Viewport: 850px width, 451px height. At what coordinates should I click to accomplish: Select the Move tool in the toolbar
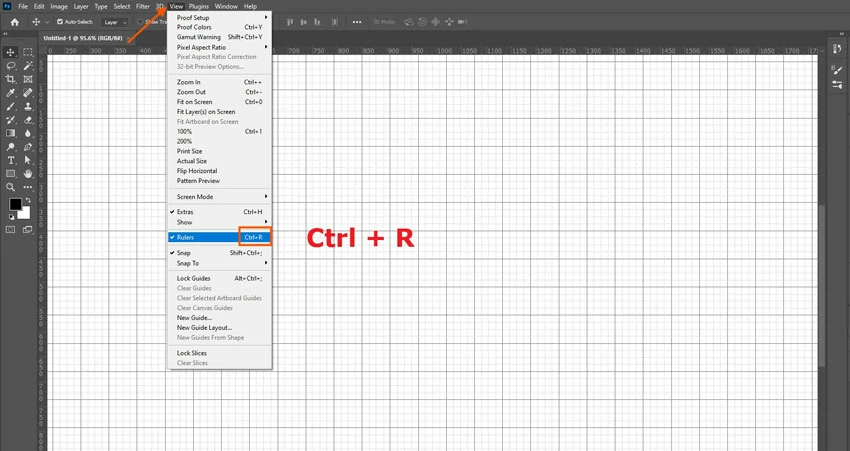point(11,52)
